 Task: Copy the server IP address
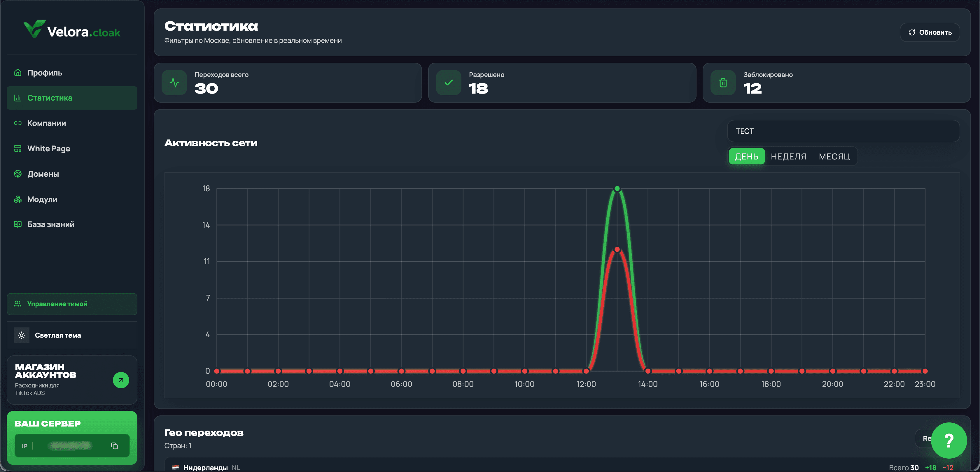[x=114, y=446]
